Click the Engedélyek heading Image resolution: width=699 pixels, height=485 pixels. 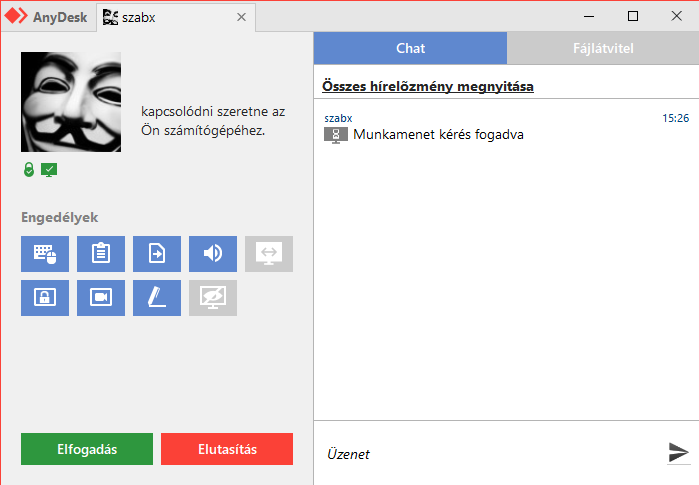[x=59, y=218]
